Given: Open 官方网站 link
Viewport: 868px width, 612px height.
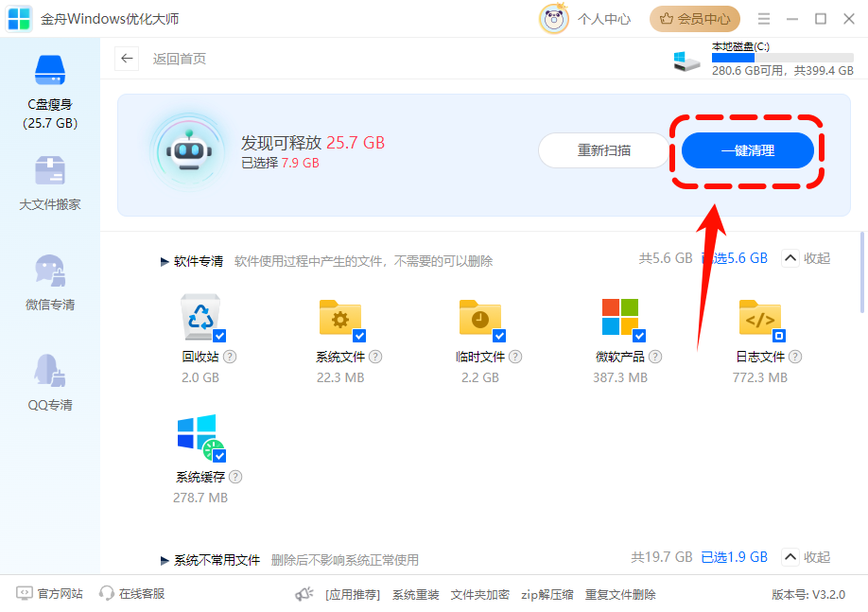Looking at the screenshot, I should pyautogui.click(x=50, y=594).
